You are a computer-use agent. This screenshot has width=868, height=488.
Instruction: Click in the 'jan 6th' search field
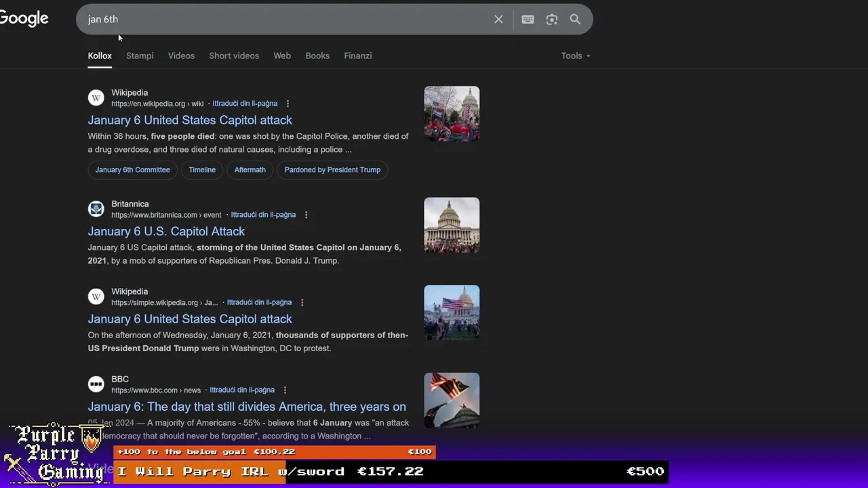pyautogui.click(x=285, y=20)
